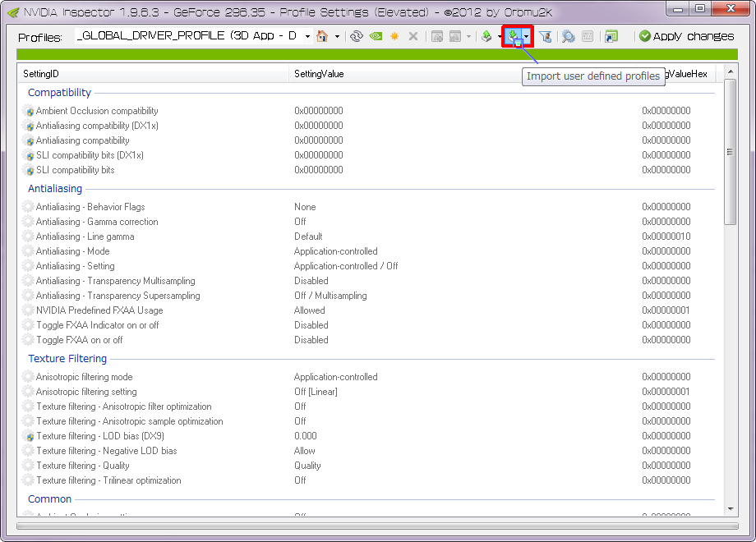Click the gear icon beside SLI compatibility bits (DX1x)
The image size is (756, 542).
pos(29,155)
